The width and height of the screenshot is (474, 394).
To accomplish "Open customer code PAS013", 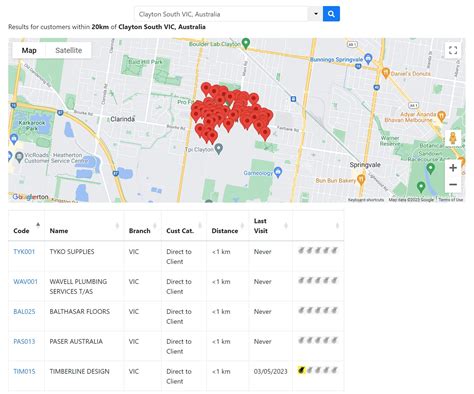I will click(24, 342).
